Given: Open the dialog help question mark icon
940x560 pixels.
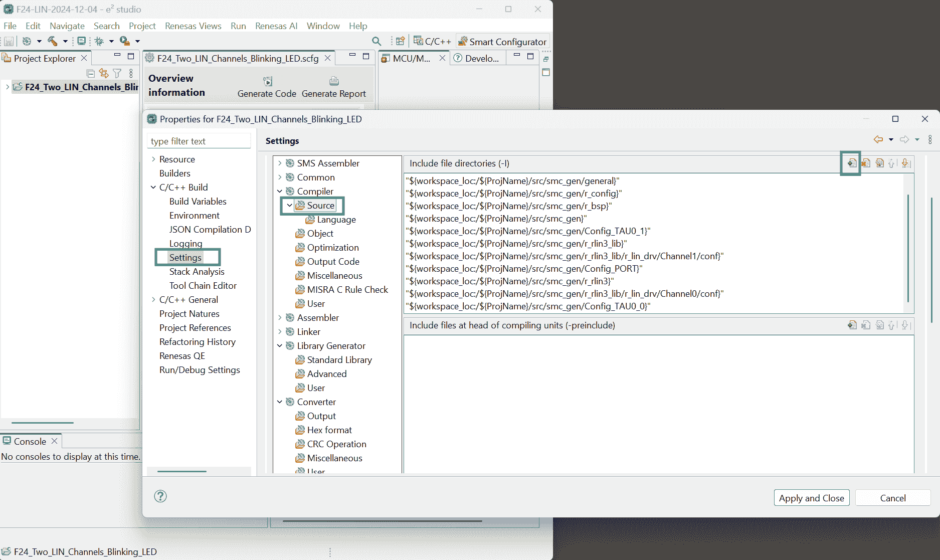Looking at the screenshot, I should [160, 496].
